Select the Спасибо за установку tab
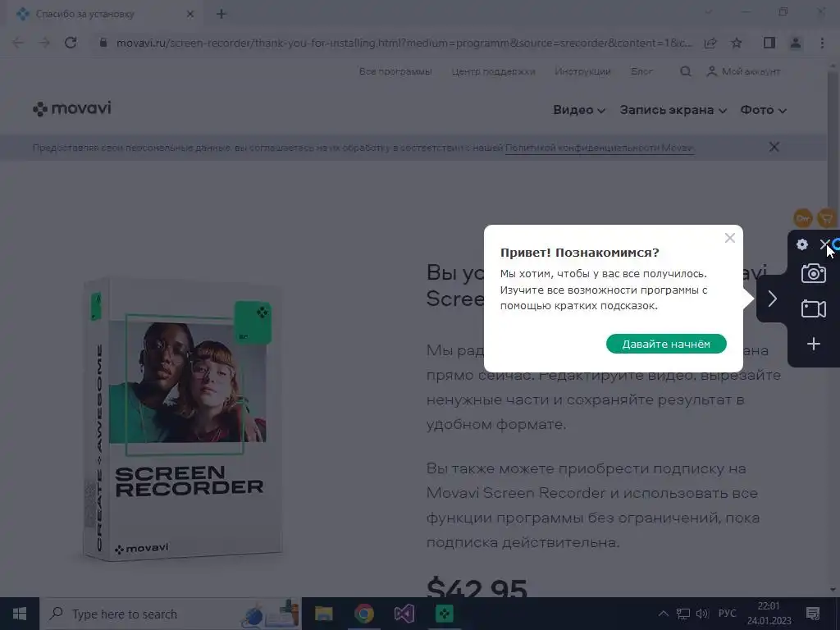Image resolution: width=840 pixels, height=630 pixels. pyautogui.click(x=105, y=14)
